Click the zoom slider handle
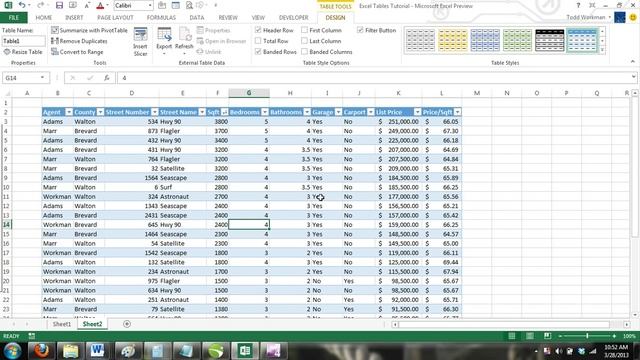The image size is (640, 360). point(587,336)
